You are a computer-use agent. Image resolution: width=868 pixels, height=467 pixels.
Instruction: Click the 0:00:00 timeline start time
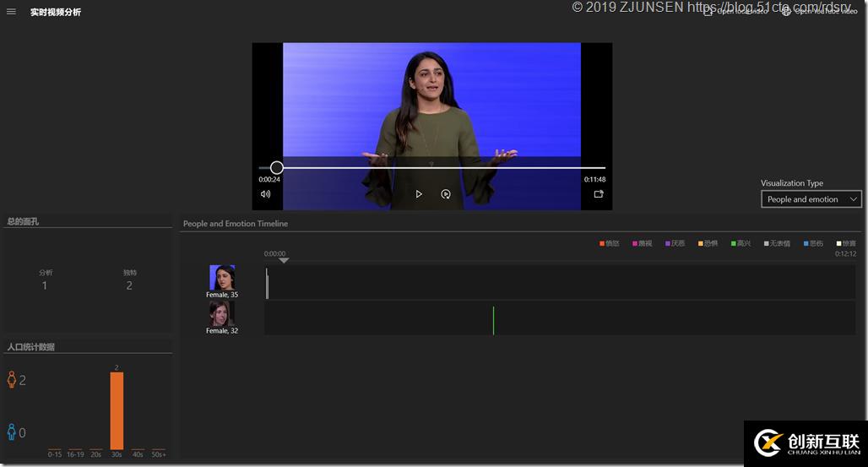click(x=274, y=253)
